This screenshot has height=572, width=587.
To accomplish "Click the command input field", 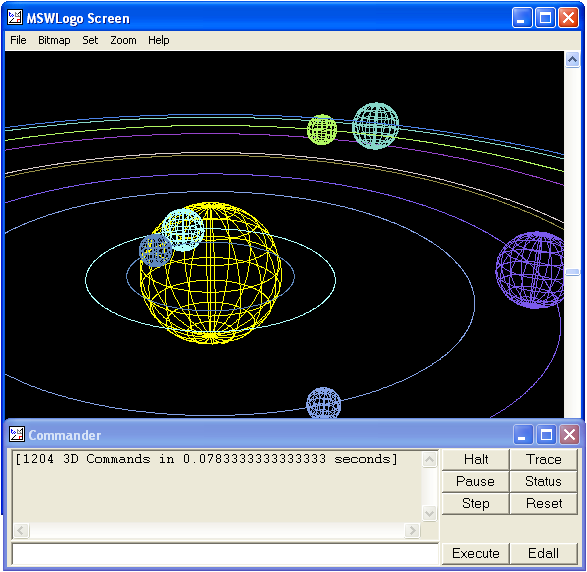I will 225,554.
